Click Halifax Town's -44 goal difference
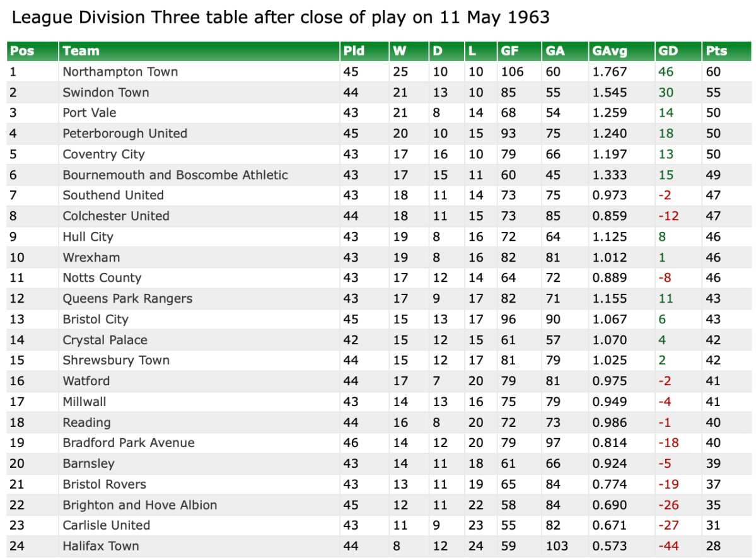 pyautogui.click(x=668, y=546)
